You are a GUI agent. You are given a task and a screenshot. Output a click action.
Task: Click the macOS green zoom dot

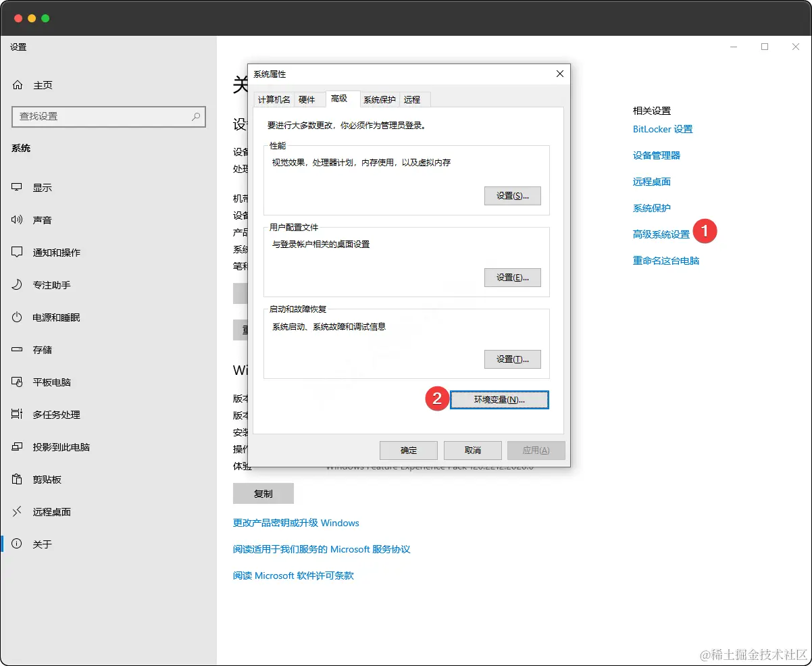pyautogui.click(x=45, y=18)
